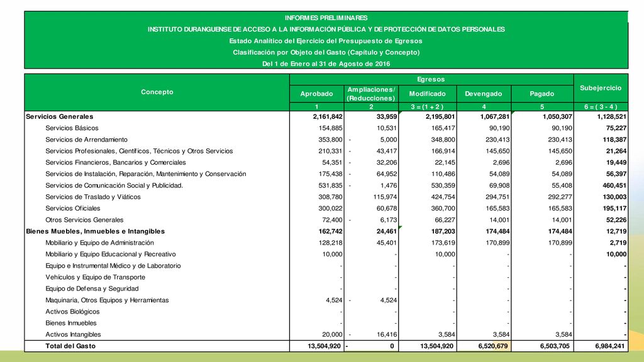Select the subejercicio value 460,451
The height and width of the screenshot is (362, 644).
coord(614,185)
